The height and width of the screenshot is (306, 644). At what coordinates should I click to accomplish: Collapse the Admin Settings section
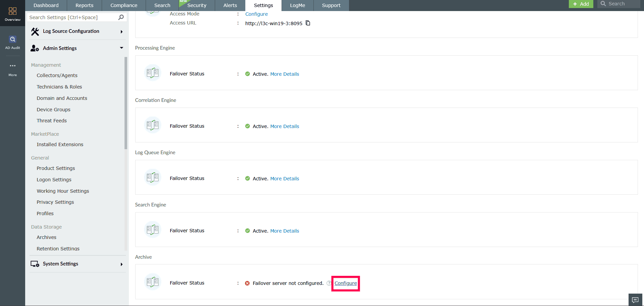click(121, 48)
